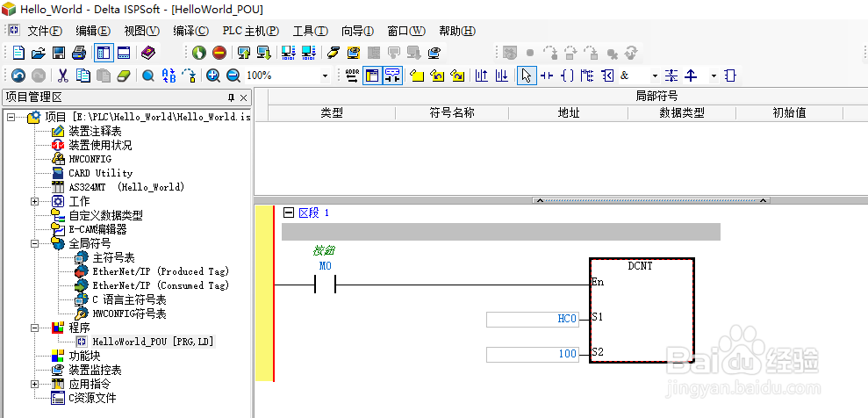Screen dimensions: 868x418
Task: Click the yellow bookmark toggle icon
Action: click(x=418, y=76)
